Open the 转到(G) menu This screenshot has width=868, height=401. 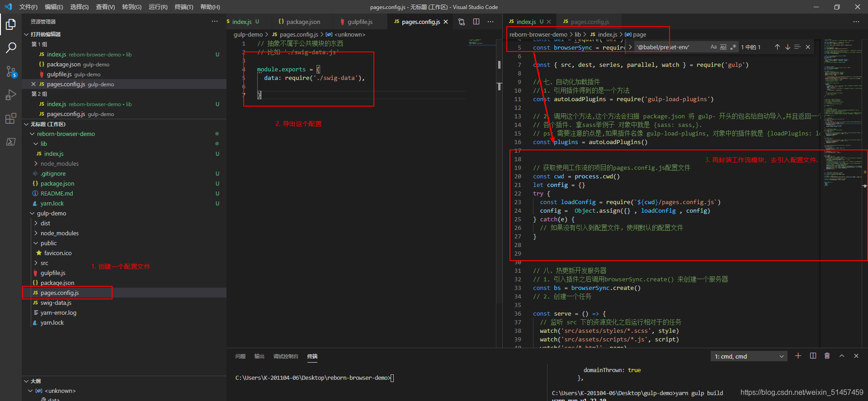[x=132, y=7]
